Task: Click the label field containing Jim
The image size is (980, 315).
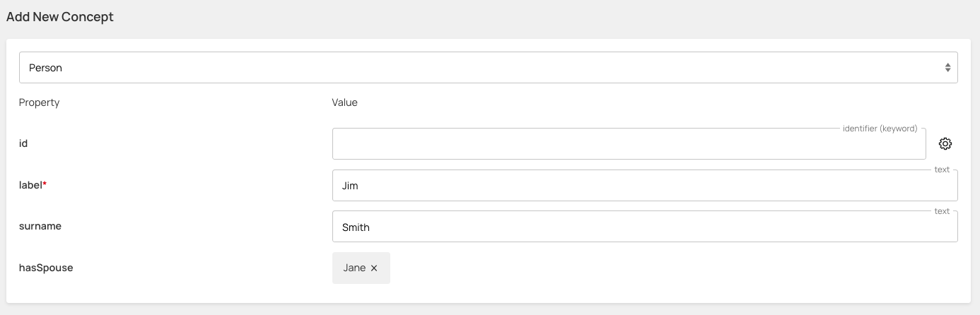Action: (x=645, y=186)
